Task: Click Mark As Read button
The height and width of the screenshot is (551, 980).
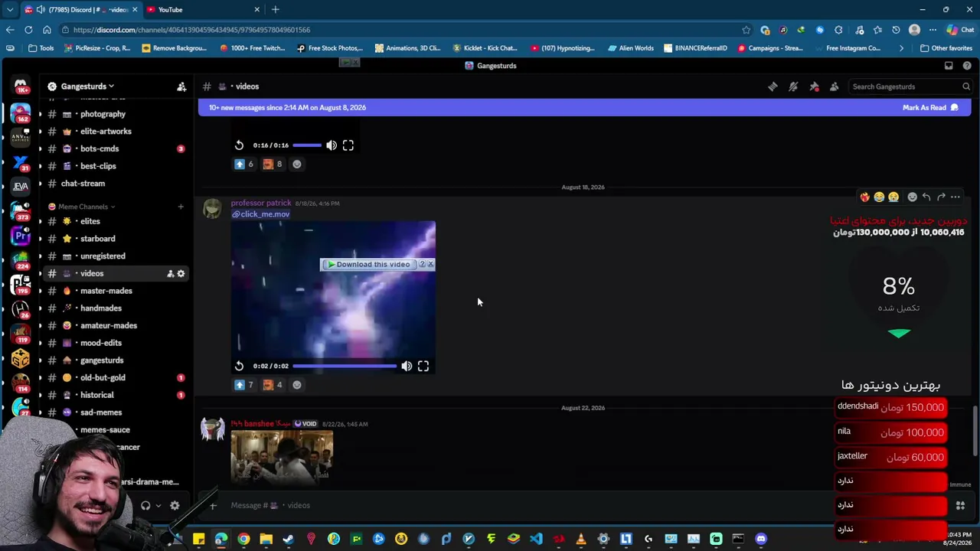Action: click(930, 108)
